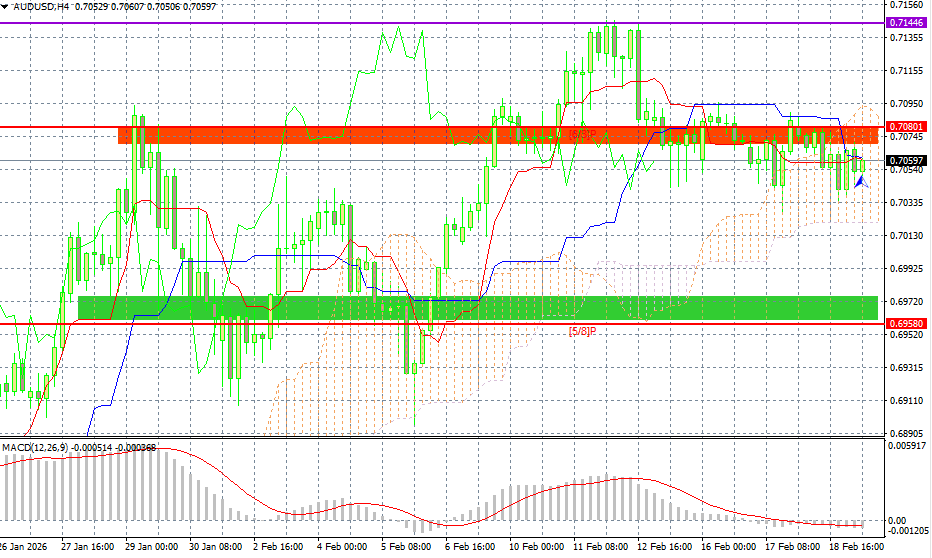This screenshot has height=558, width=932.
Task: Click the black current-price tag 0.70597
Action: (x=906, y=160)
